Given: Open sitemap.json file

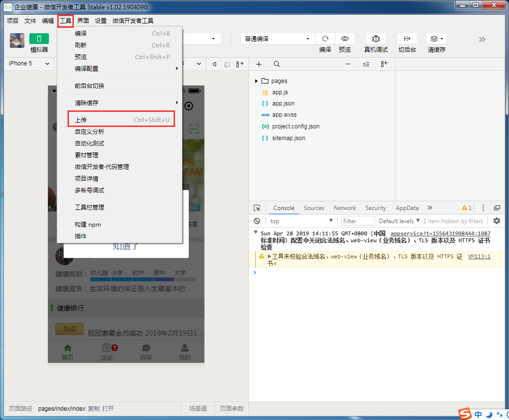Looking at the screenshot, I should pos(288,138).
